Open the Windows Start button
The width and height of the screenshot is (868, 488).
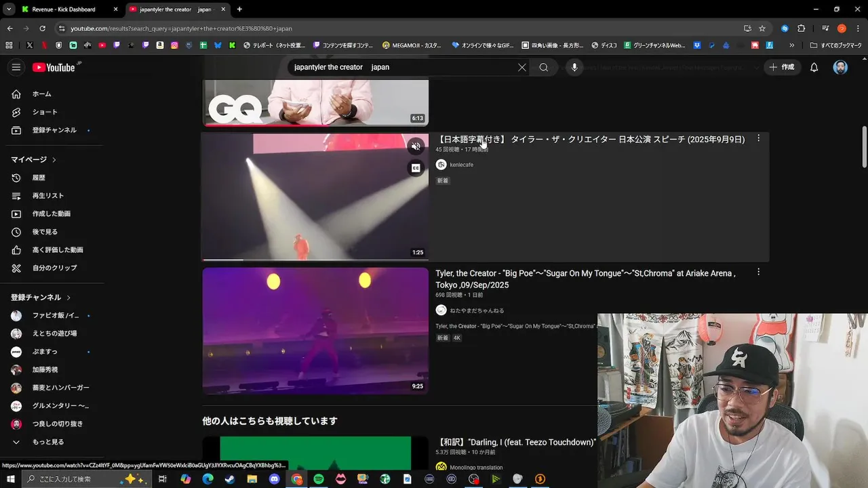point(10,479)
